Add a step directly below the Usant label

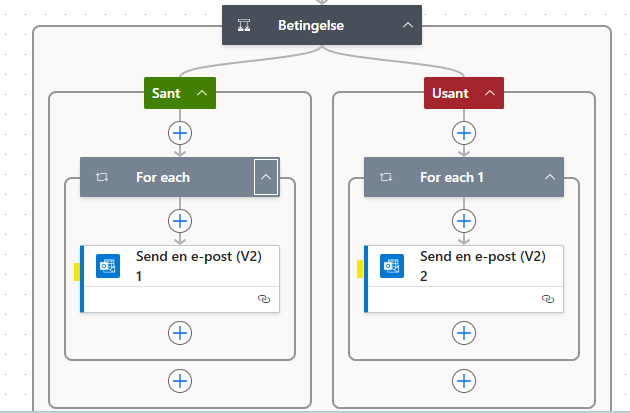click(x=463, y=132)
